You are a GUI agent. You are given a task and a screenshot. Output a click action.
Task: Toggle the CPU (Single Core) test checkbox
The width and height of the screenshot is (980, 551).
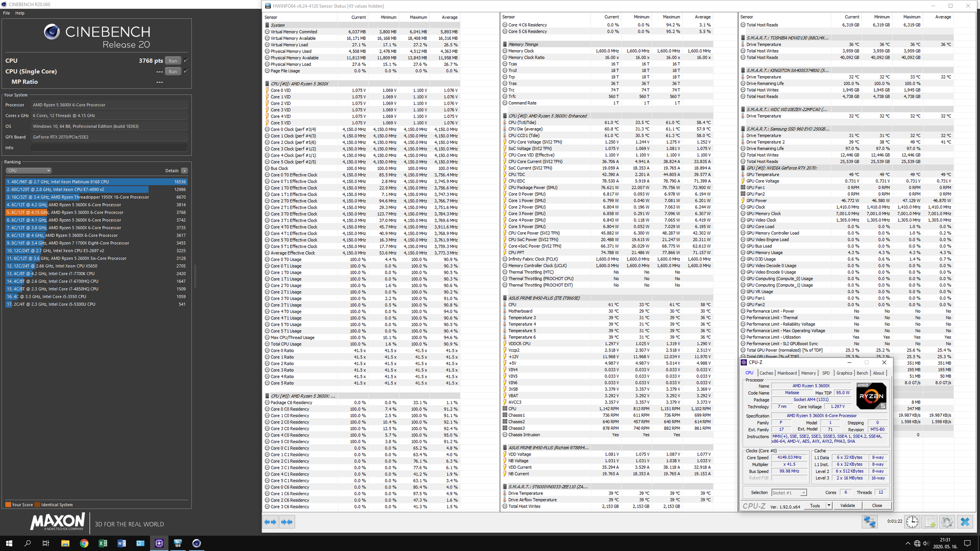(186, 71)
